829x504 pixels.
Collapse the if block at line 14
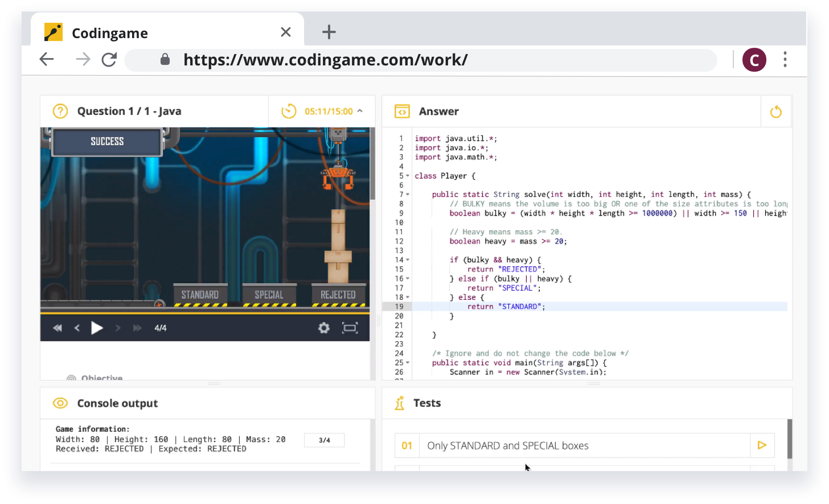[x=408, y=260]
